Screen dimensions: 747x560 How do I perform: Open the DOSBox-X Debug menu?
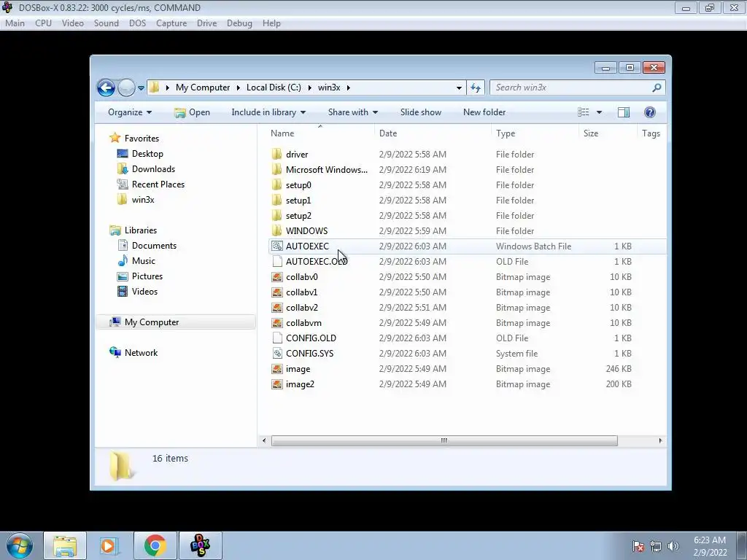point(239,23)
